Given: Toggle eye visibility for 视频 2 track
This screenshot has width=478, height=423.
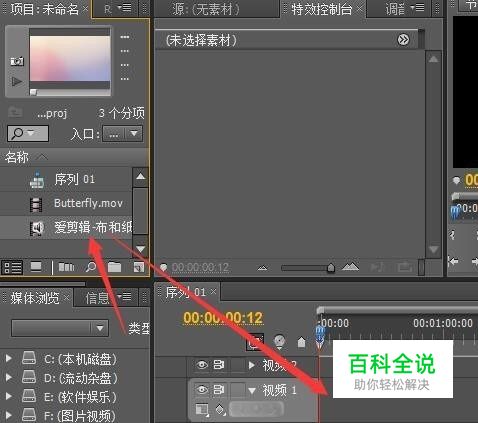Looking at the screenshot, I should click(x=202, y=365).
